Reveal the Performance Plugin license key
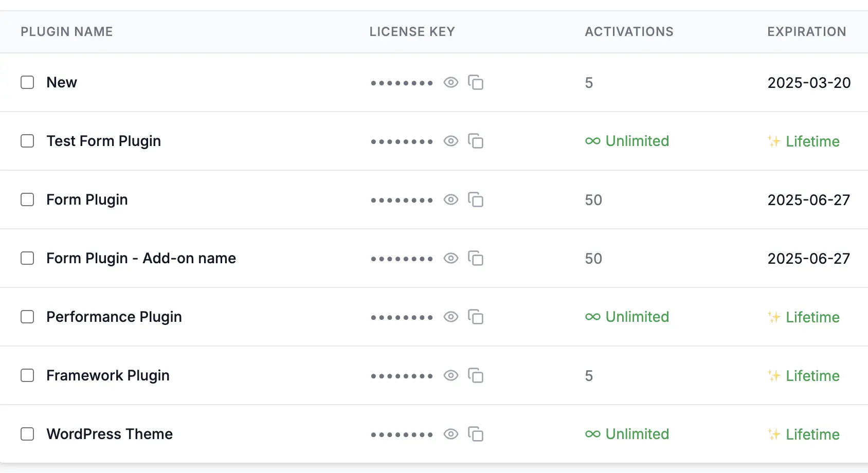The height and width of the screenshot is (473, 868). click(x=451, y=317)
